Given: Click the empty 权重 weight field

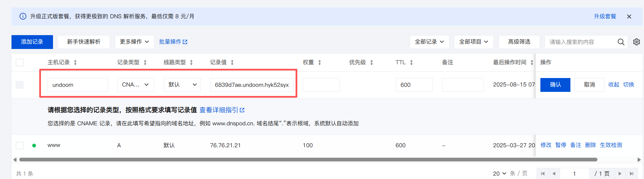Looking at the screenshot, I should (321, 85).
